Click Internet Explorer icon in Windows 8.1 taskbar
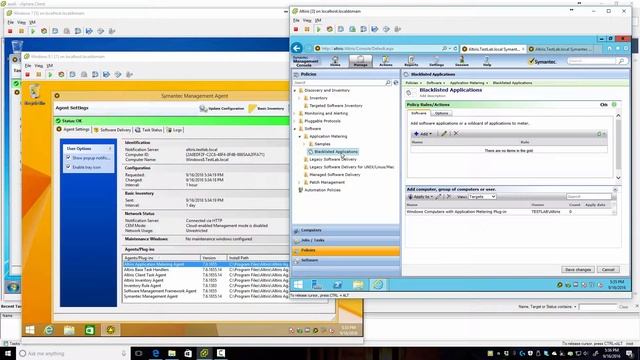Image resolution: width=640 pixels, height=360 pixels. tap(49, 330)
